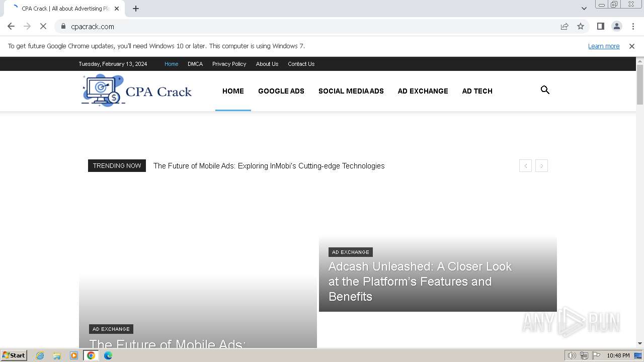Screen dimensions: 644x362
Task: Close the CPA Crack tab
Action: 117,9
